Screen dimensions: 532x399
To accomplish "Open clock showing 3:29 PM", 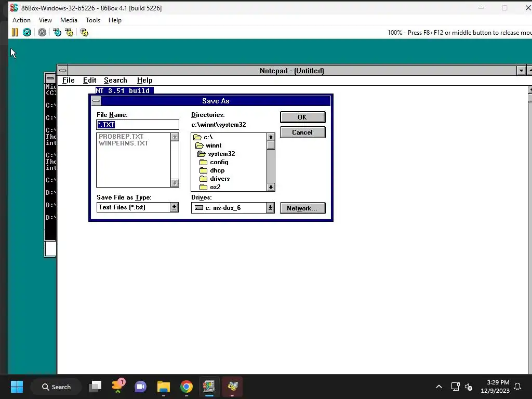I will 495,387.
